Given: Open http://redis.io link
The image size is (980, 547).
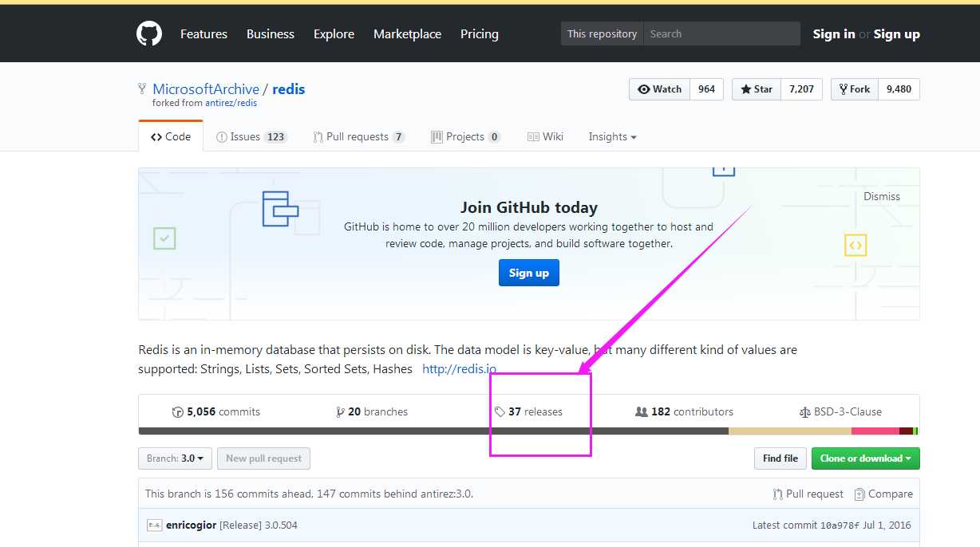Looking at the screenshot, I should [x=459, y=369].
